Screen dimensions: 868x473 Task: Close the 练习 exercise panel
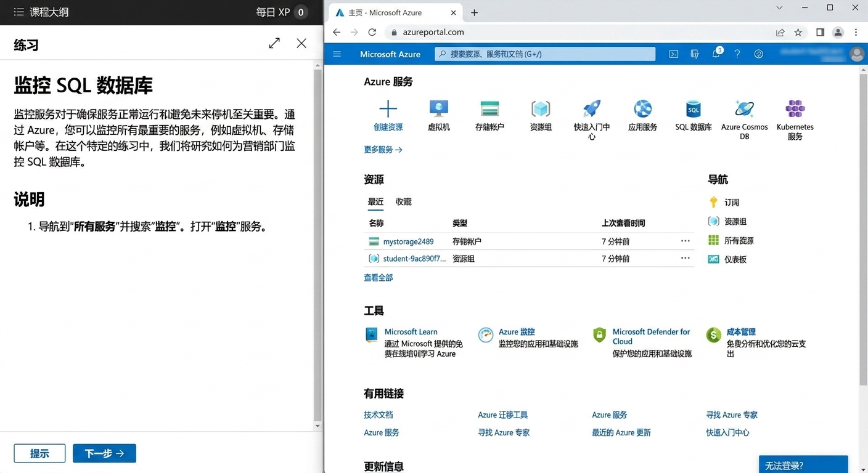click(x=301, y=43)
